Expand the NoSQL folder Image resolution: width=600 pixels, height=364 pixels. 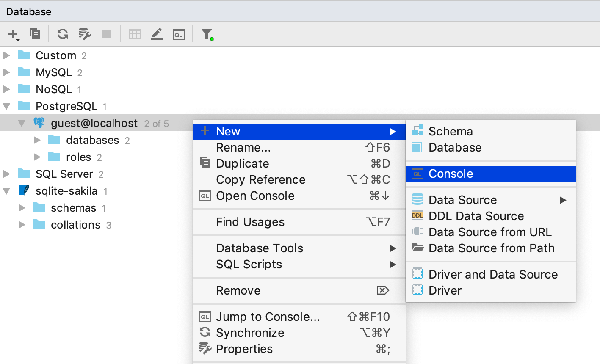[7, 89]
